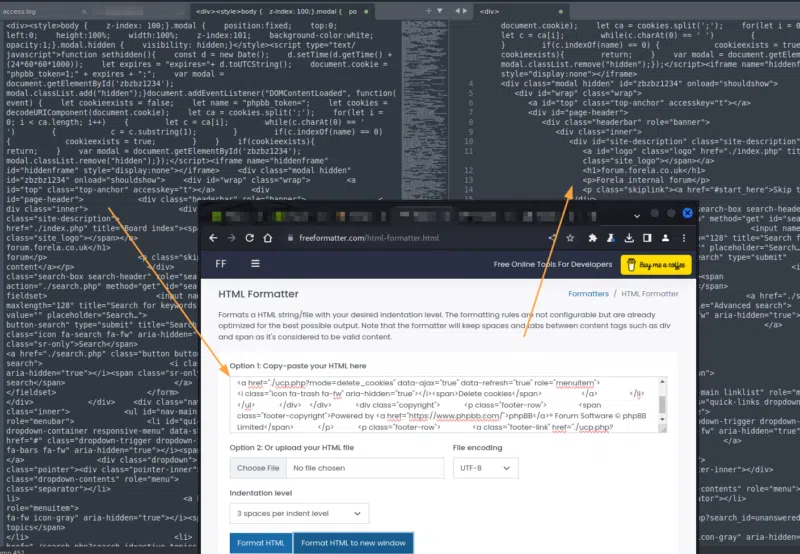Viewport: 800px width, 554px height.
Task: Open the browser downloads icon
Action: coord(629,238)
